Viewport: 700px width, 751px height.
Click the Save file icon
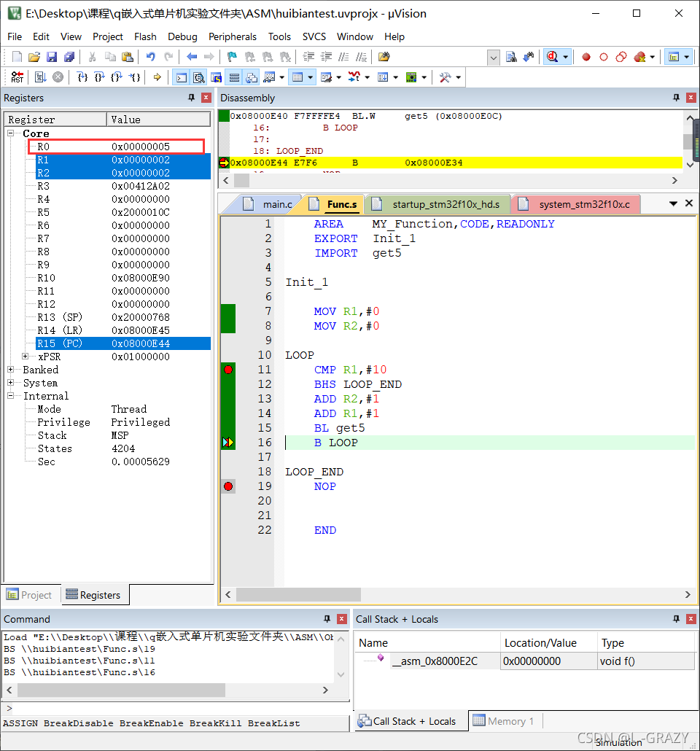tap(52, 57)
